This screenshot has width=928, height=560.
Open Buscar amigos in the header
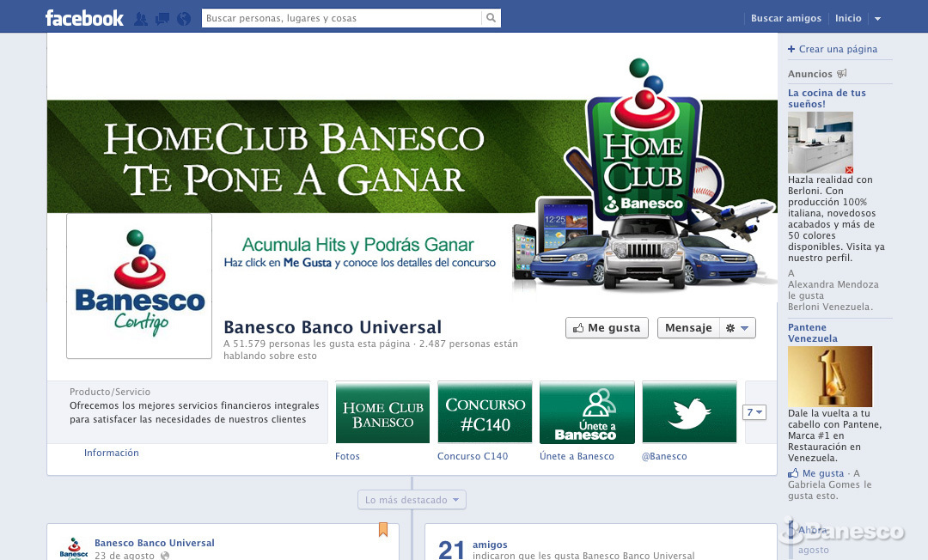(785, 18)
